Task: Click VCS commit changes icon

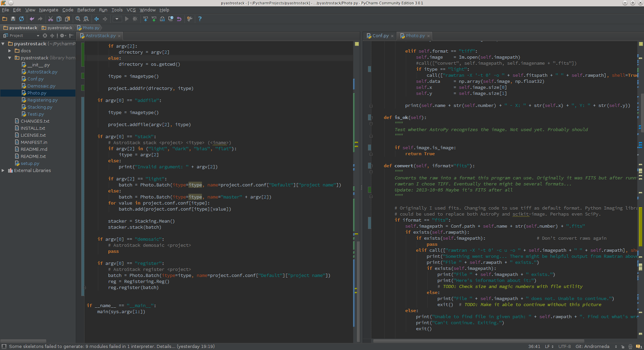Action: point(154,19)
